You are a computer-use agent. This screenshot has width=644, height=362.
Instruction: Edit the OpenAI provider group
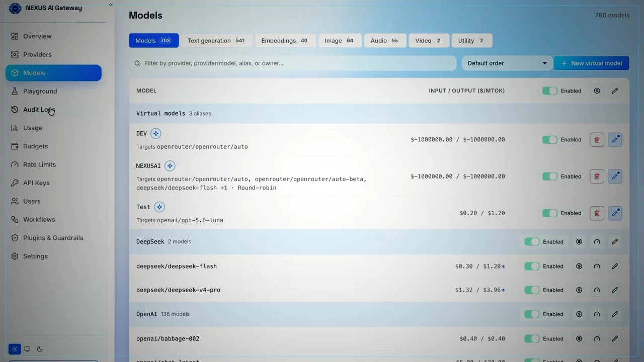coord(615,314)
